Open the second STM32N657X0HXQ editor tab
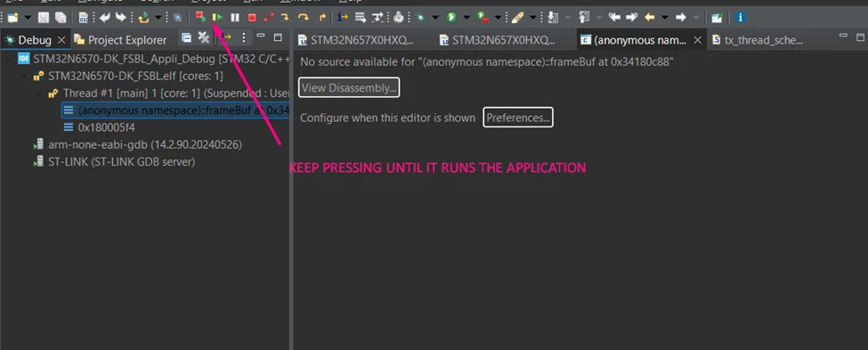The width and height of the screenshot is (868, 350). coord(497,40)
